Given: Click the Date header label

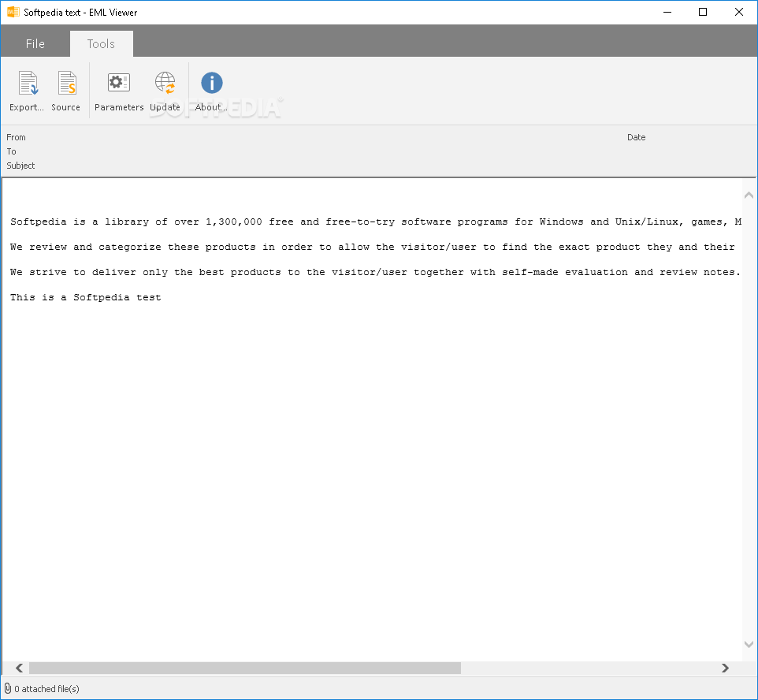Looking at the screenshot, I should (636, 137).
